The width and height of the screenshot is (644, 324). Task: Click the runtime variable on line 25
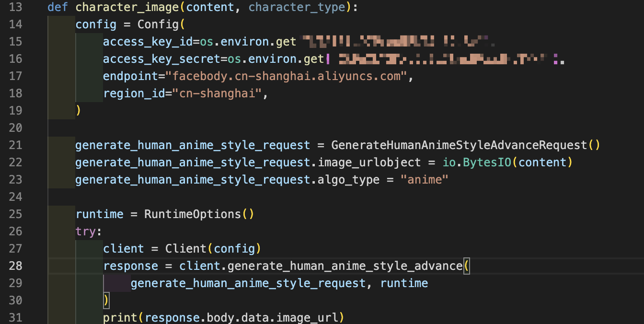(x=99, y=214)
